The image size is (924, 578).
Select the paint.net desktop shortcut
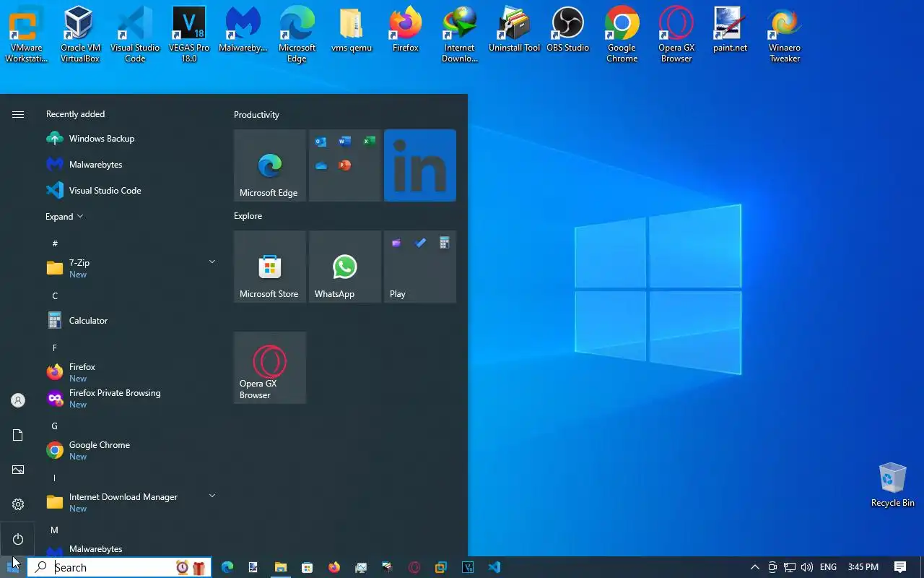[730, 30]
